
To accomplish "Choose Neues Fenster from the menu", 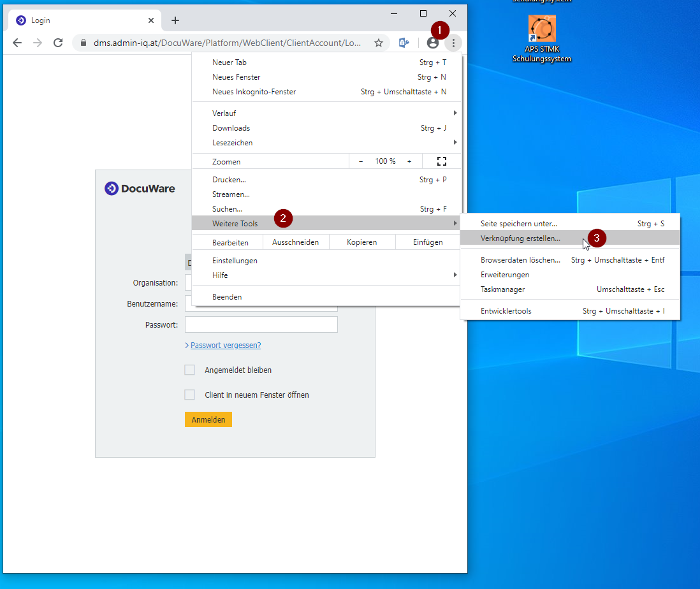I will [x=326, y=77].
